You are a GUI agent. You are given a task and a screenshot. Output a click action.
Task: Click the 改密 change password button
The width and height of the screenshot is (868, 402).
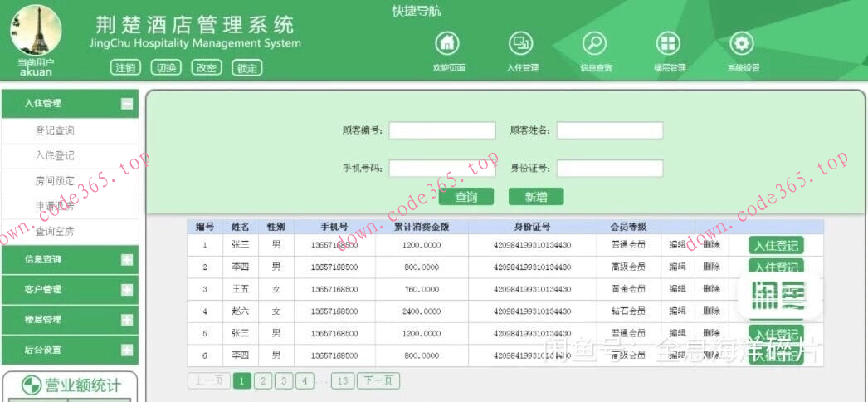tap(207, 67)
